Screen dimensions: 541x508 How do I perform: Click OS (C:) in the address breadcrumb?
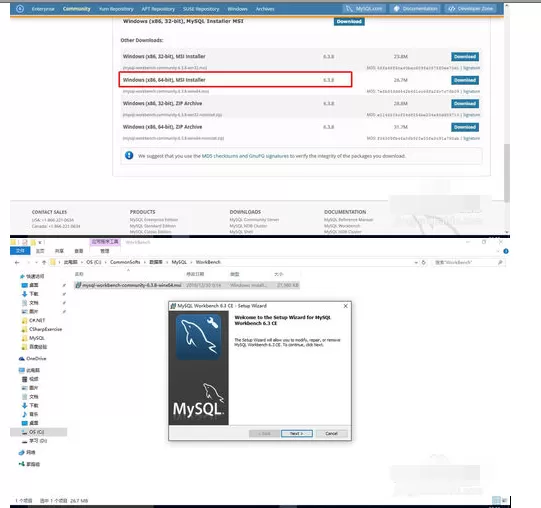(x=94, y=262)
